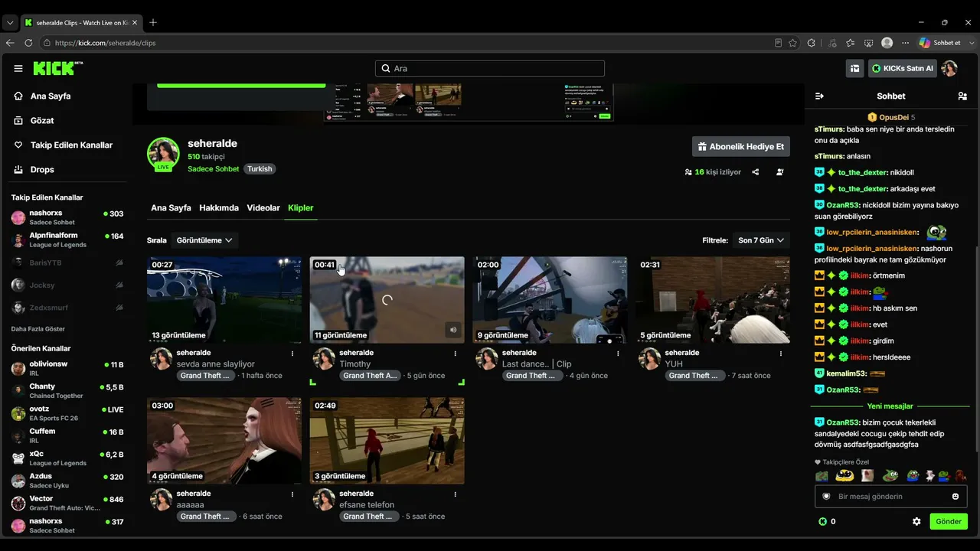Open the rewards chest icon beside KICKs Satın Al

coord(854,68)
